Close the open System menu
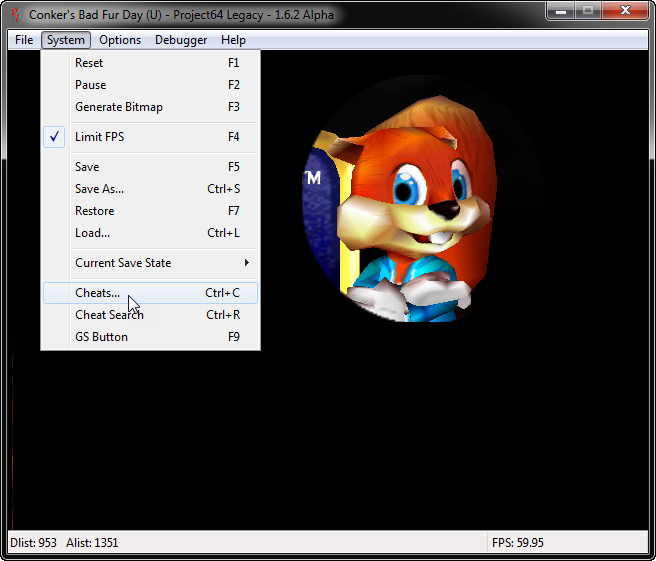The width and height of the screenshot is (656, 561). point(66,40)
